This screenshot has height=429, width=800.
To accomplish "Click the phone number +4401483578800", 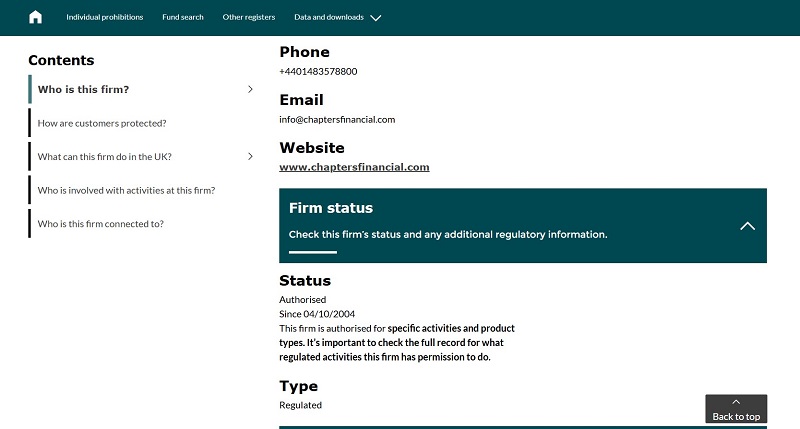I will click(318, 71).
